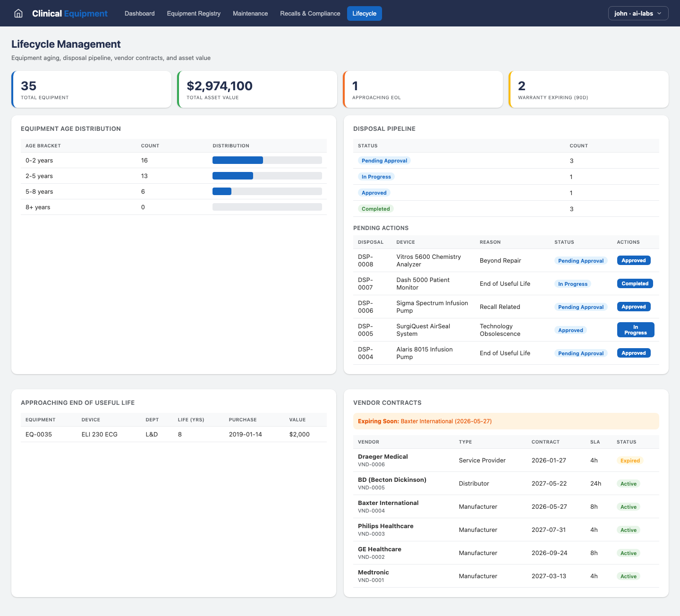This screenshot has height=616, width=680.
Task: Switch to the Maintenance tab
Action: coord(250,13)
